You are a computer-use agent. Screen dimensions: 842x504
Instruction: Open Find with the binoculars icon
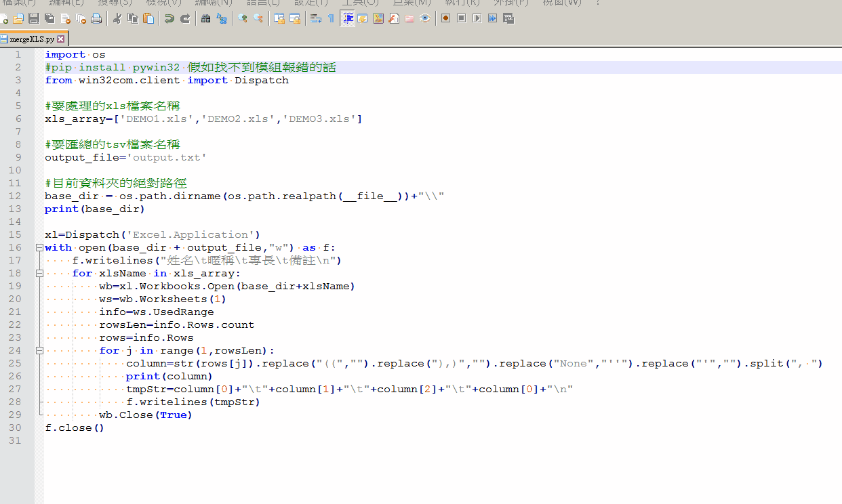coord(205,18)
